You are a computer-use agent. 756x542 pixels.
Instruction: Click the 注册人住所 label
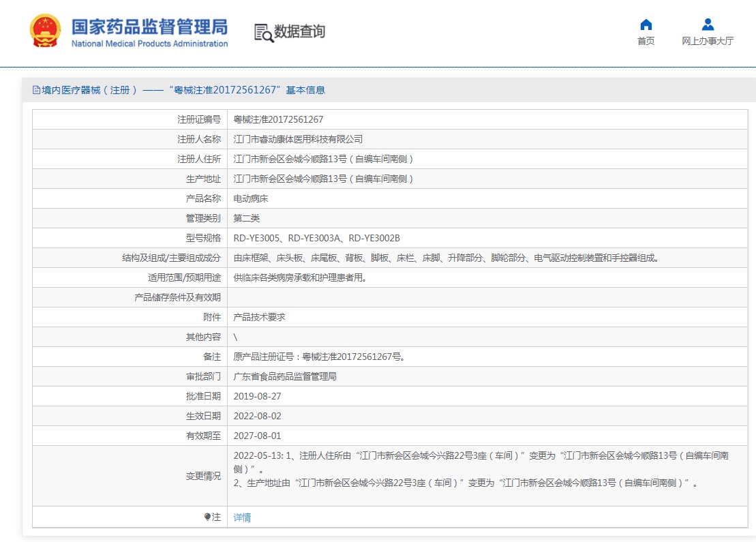199,159
